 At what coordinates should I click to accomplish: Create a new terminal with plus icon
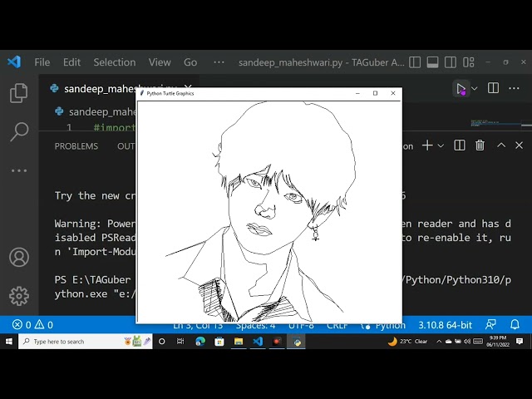tap(427, 145)
